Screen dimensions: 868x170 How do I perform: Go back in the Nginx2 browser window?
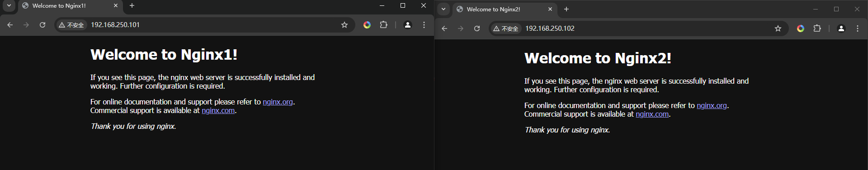pyautogui.click(x=444, y=28)
